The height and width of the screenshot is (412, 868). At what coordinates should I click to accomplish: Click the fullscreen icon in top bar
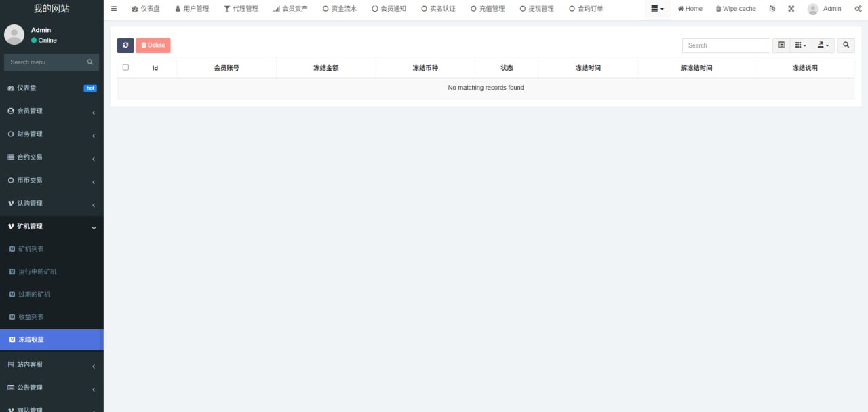tap(791, 9)
